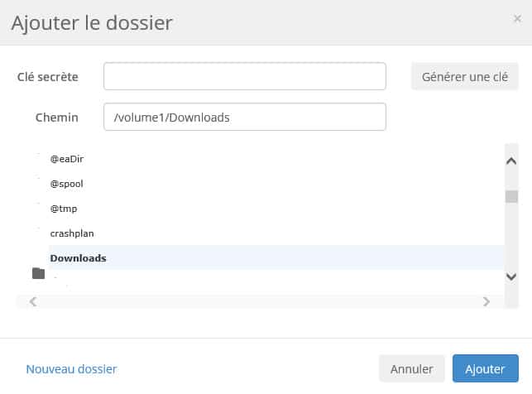This screenshot has width=532, height=394.
Task: Click the Générer une clé button
Action: point(464,77)
